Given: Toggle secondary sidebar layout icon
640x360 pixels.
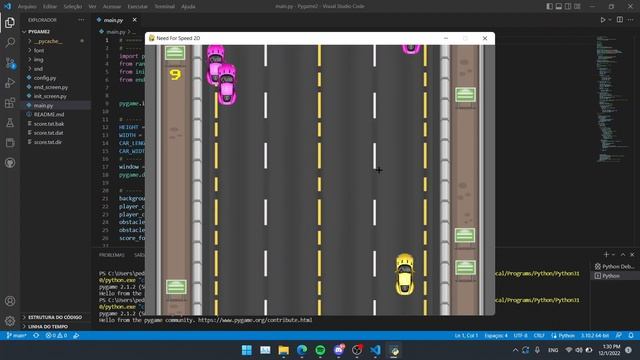Looking at the screenshot, I should (568, 6).
